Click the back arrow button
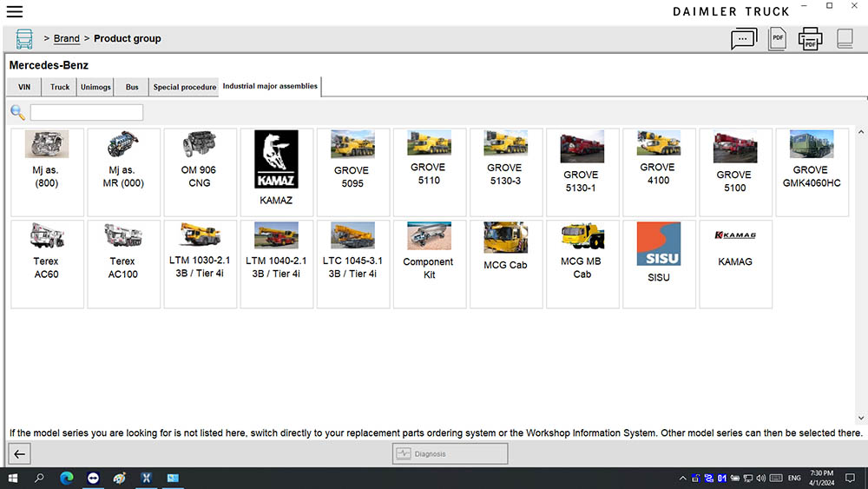868x489 pixels. 19,454
